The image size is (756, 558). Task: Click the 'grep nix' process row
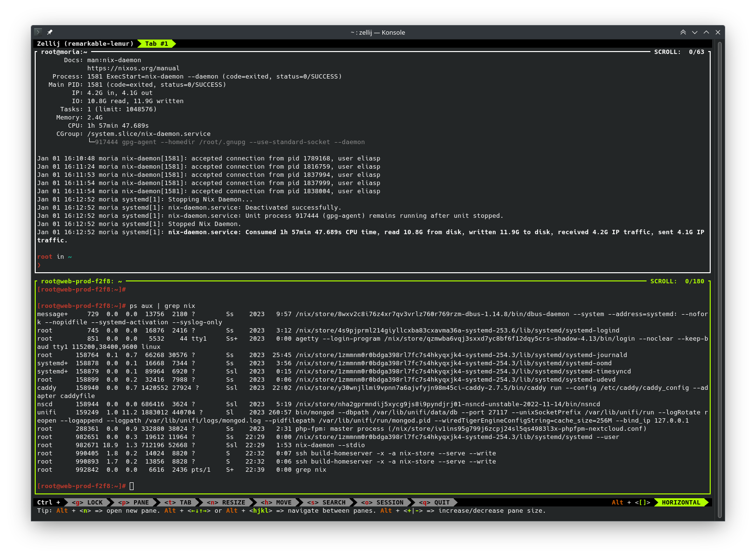tap(182, 470)
